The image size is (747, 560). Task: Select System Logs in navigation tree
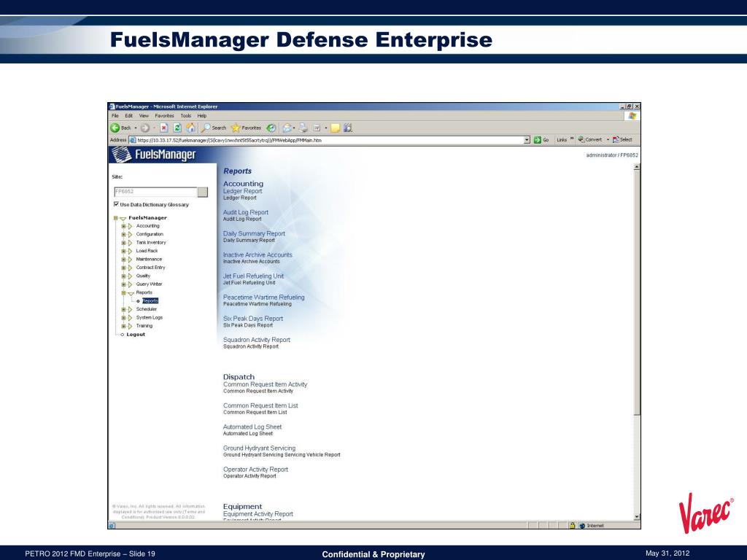pyautogui.click(x=149, y=318)
